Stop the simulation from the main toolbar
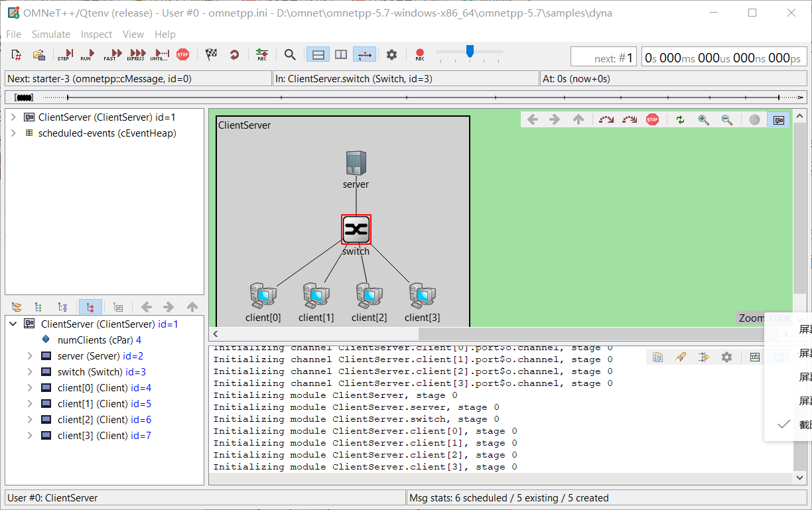Viewport: 812px width, 510px height. [182, 55]
